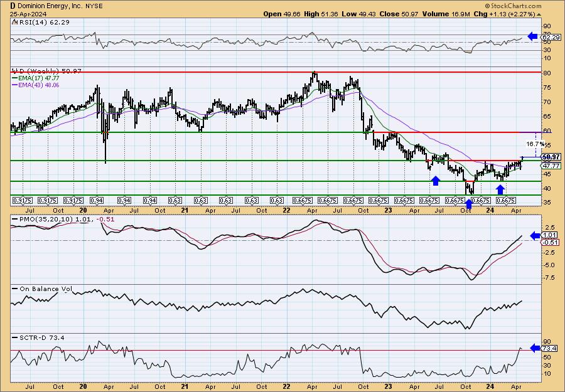Viewport: 565px width, 392px height.
Task: Click the 16.7% upside annotation label
Action: pos(535,144)
